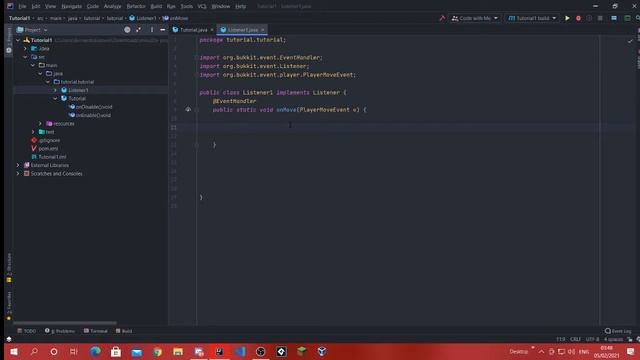Click the inspections checkmark in the editor
The width and height of the screenshot is (640, 360).
630,40
